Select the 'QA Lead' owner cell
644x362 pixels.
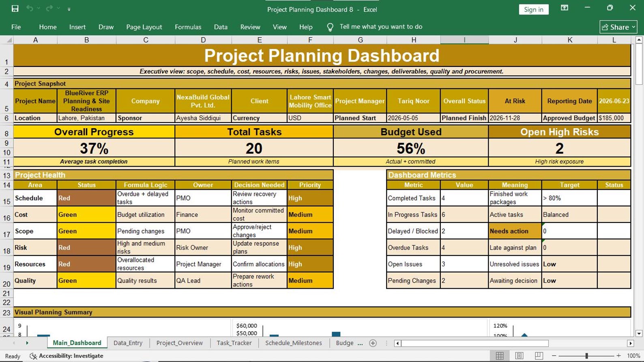pos(203,281)
